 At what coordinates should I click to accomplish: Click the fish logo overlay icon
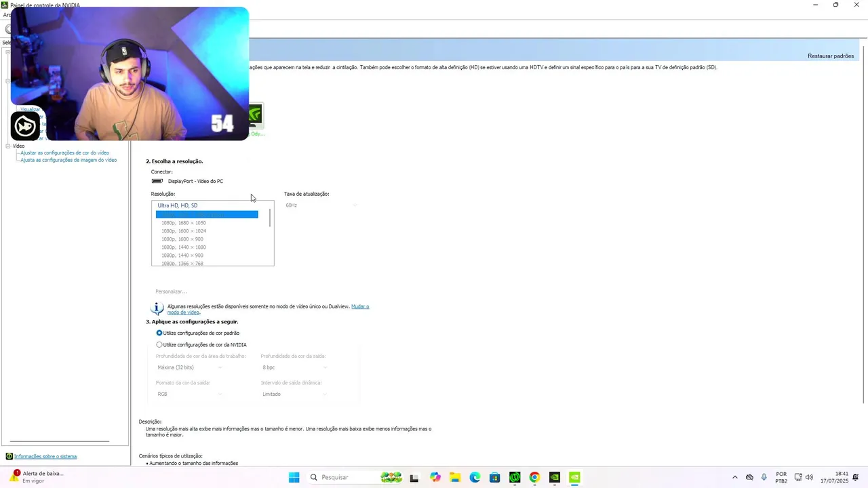pos(25,126)
